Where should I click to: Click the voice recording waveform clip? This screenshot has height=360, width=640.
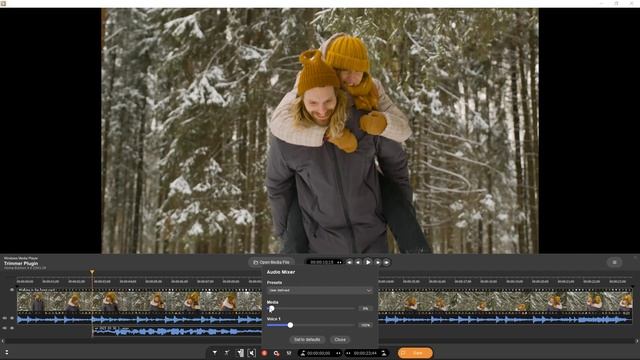click(177, 331)
